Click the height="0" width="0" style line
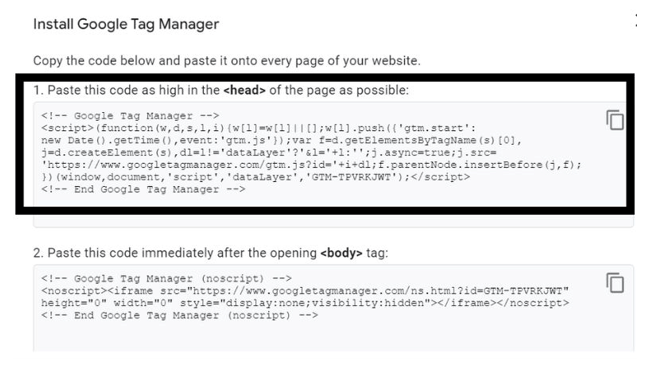Viewport: 663px width, 385px height. [305, 303]
